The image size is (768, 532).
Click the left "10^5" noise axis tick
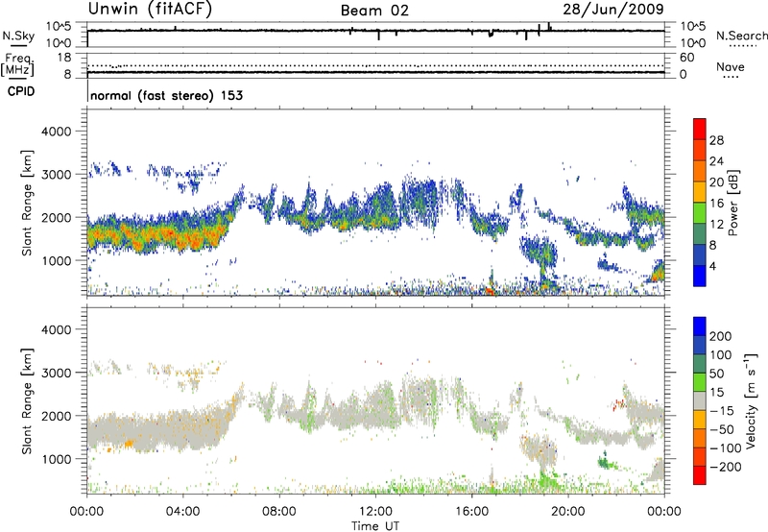(x=59, y=26)
